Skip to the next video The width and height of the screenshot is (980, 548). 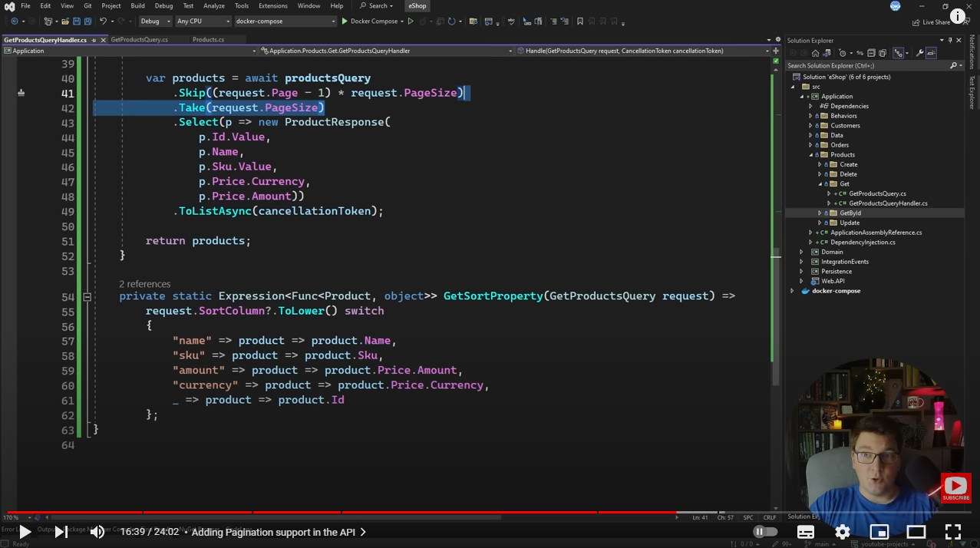[x=61, y=531]
